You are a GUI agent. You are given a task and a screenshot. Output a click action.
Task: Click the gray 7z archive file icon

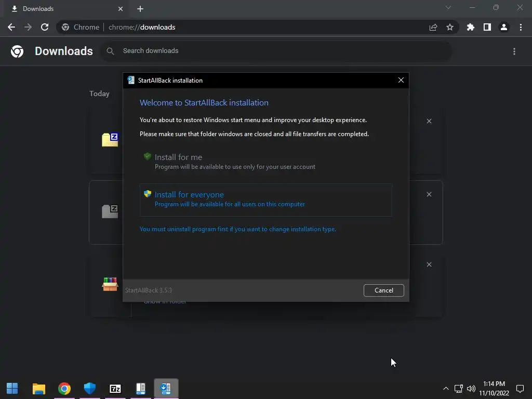tap(110, 211)
